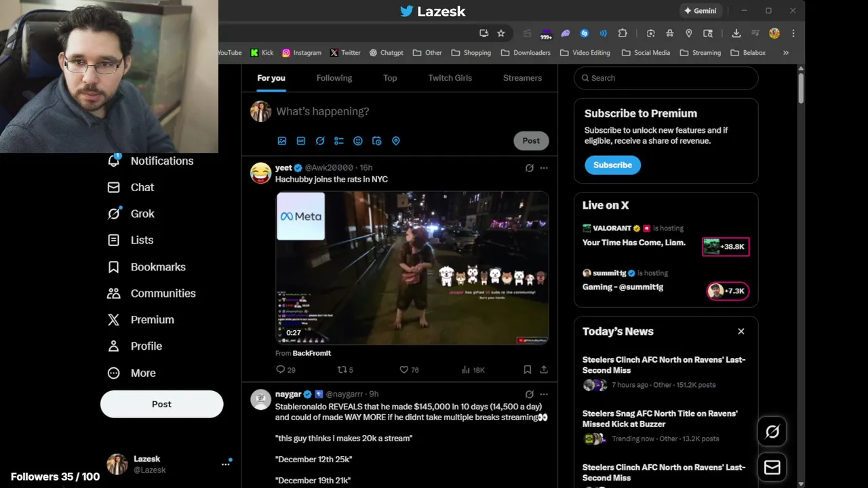The width and height of the screenshot is (868, 488).
Task: Switch to the Top tab
Action: 390,78
